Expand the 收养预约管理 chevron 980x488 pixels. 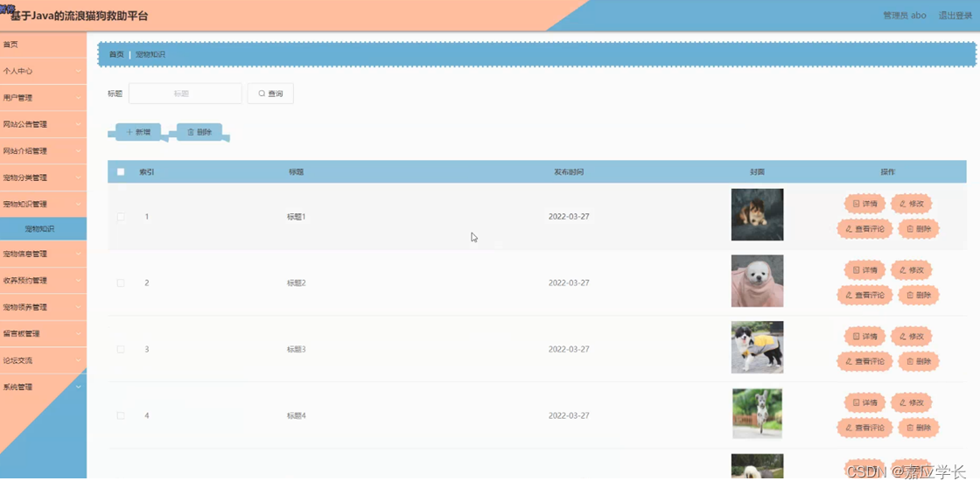click(x=78, y=281)
